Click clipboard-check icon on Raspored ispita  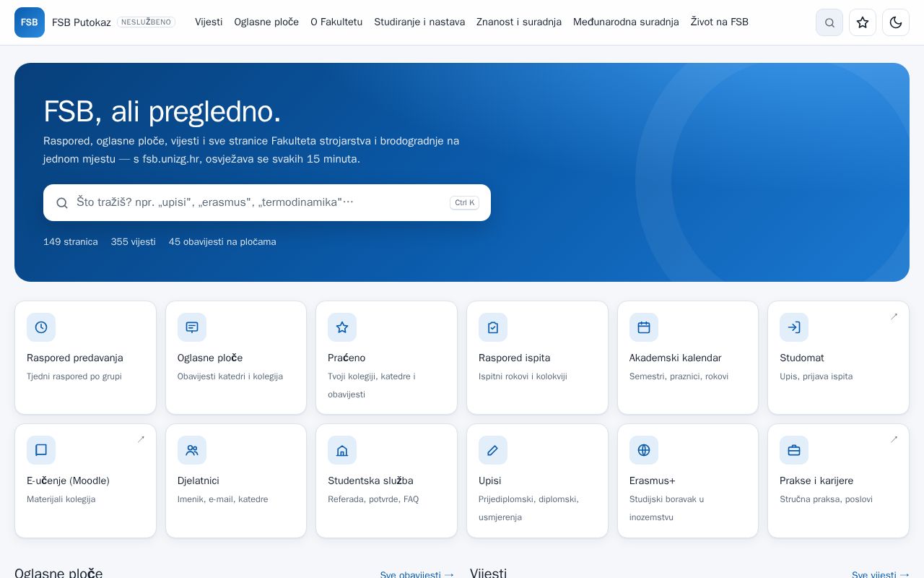(x=493, y=327)
